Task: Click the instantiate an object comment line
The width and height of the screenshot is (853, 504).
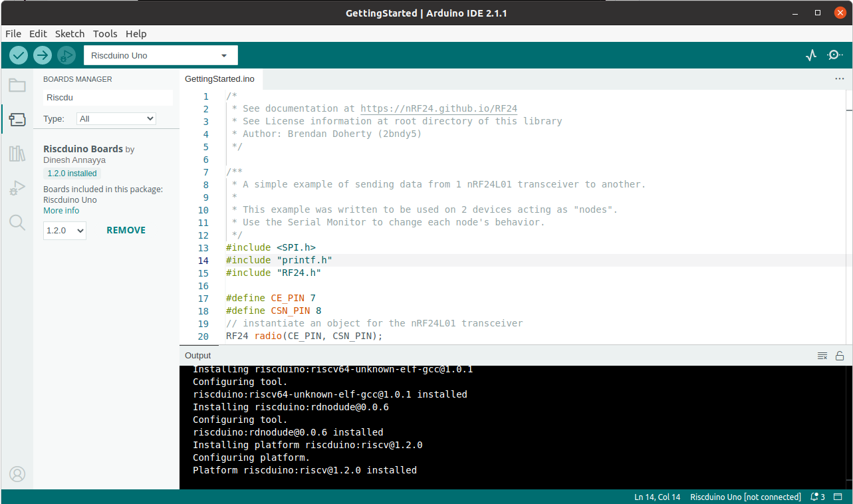Action: coord(374,324)
